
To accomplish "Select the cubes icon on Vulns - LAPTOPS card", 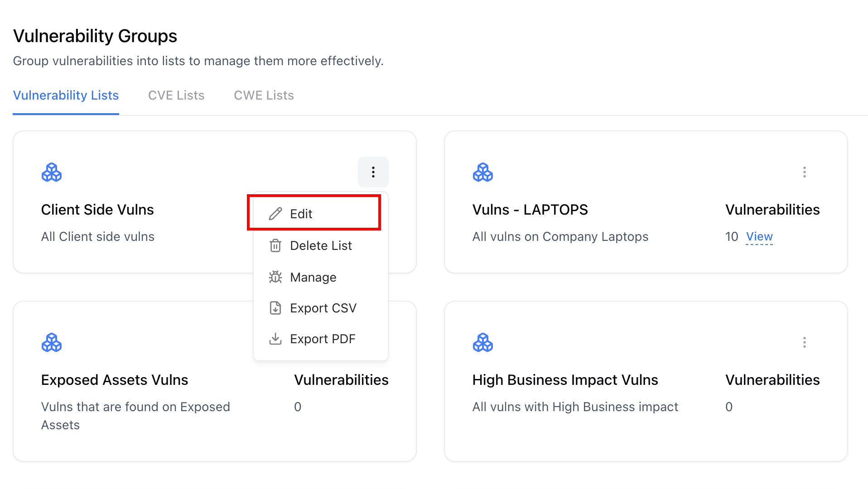I will (482, 172).
